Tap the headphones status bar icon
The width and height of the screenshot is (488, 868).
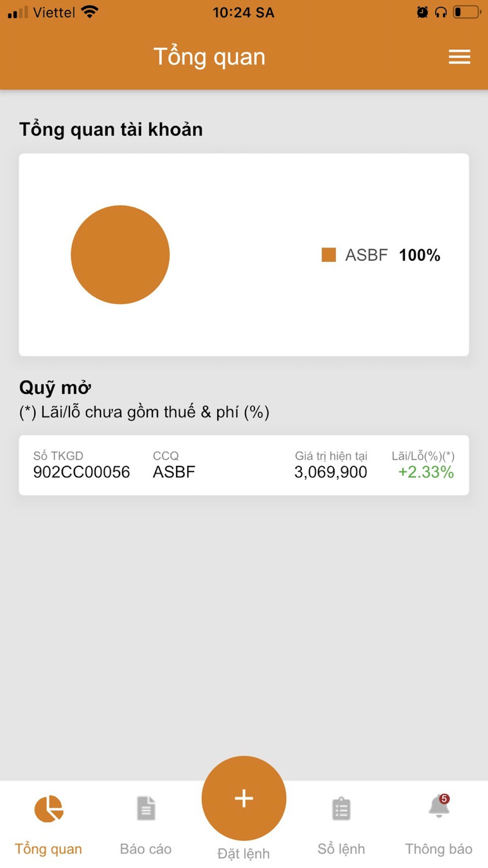click(441, 12)
